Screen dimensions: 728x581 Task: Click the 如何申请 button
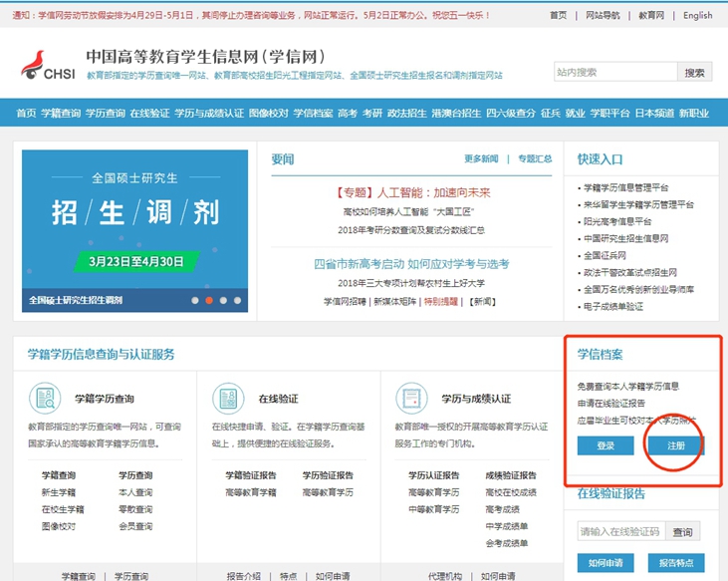[606, 563]
